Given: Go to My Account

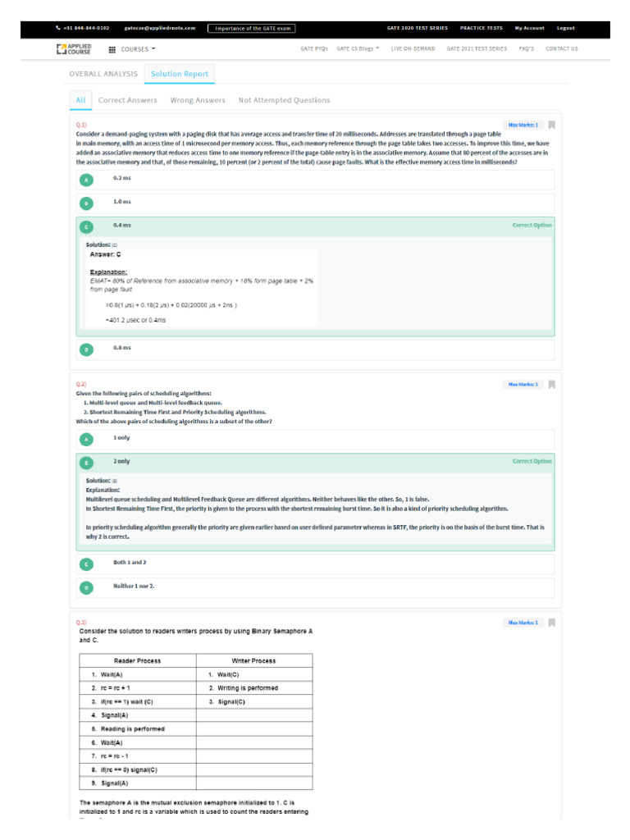Looking at the screenshot, I should (529, 28).
